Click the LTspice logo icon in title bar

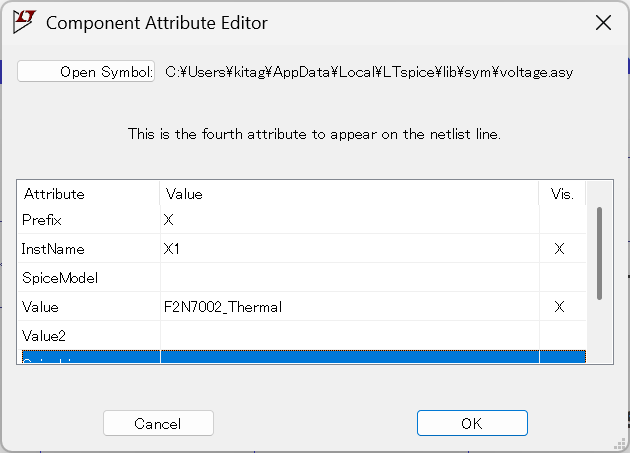24,22
